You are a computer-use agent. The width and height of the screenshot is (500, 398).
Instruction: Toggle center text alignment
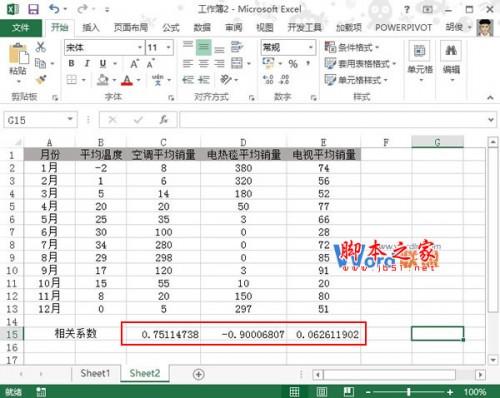point(203,63)
